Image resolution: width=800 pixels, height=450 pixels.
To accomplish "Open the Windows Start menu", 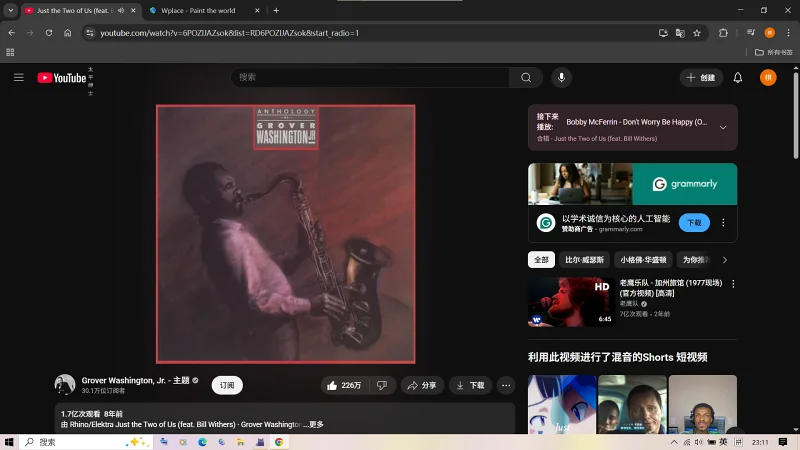I will click(x=9, y=442).
